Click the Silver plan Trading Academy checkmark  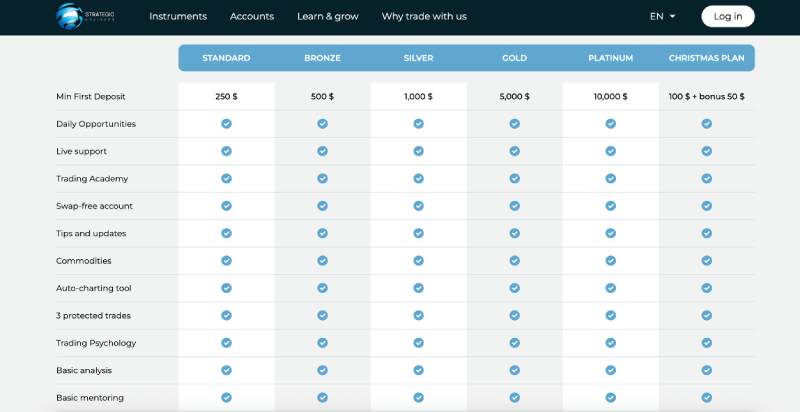[418, 178]
